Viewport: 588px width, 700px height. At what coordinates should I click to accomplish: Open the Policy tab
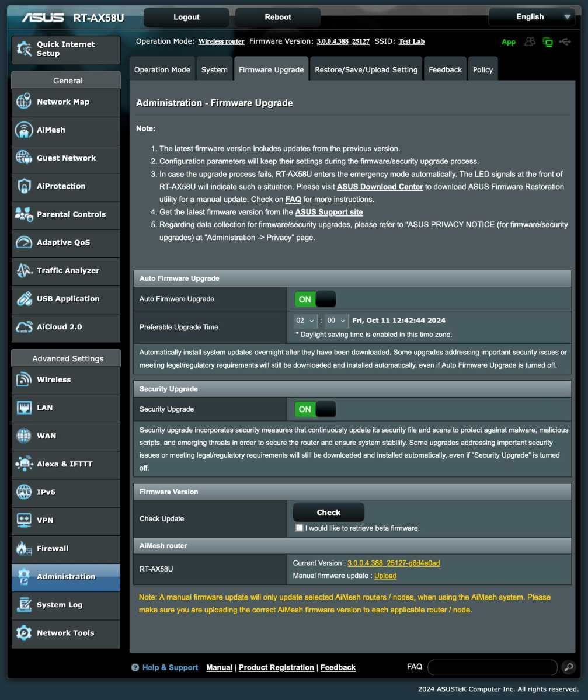483,69
